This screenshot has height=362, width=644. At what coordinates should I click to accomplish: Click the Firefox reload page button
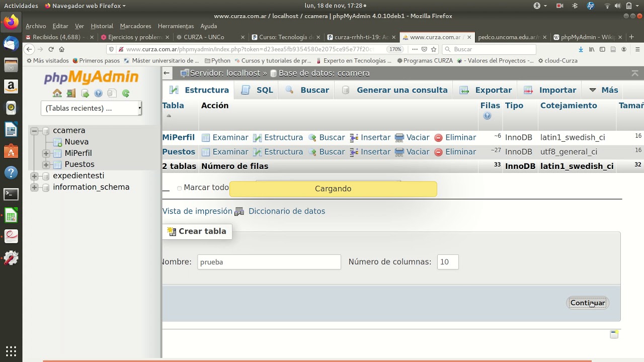(x=51, y=49)
